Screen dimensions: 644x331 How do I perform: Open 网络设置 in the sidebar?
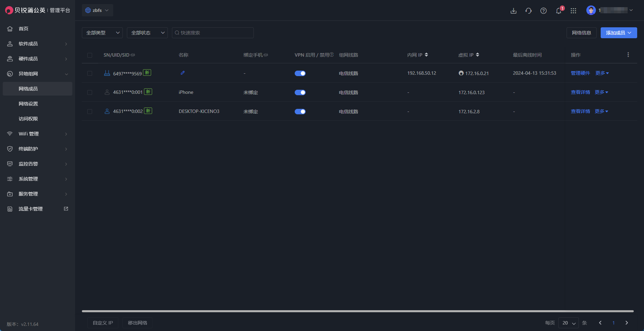pos(28,104)
